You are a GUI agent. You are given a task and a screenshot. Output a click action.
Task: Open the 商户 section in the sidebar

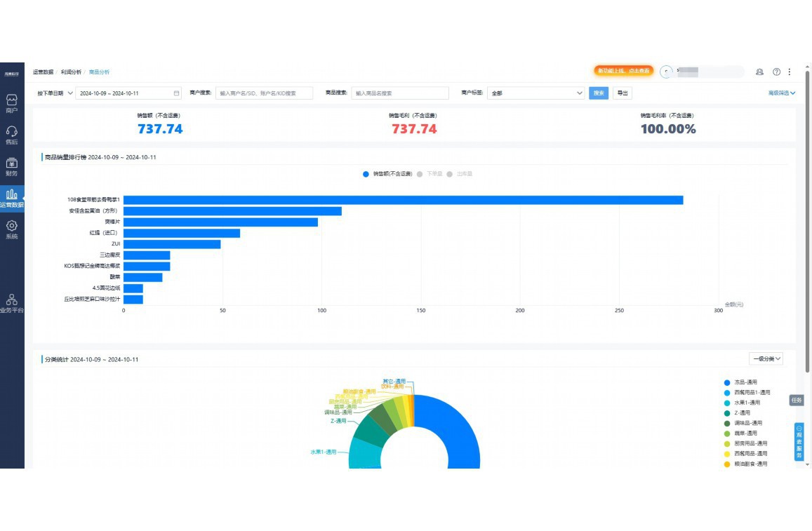[x=12, y=103]
